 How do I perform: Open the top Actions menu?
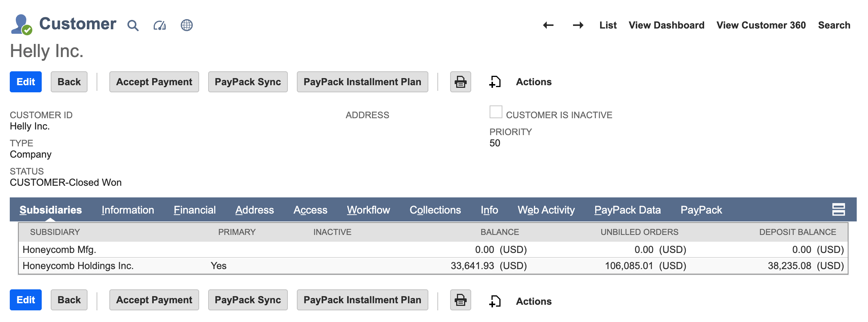[x=534, y=82]
